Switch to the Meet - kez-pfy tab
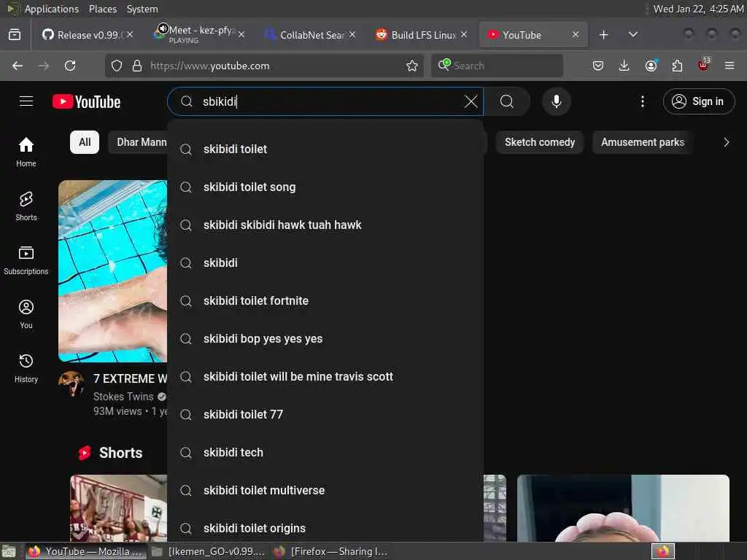The image size is (747, 560). pyautogui.click(x=198, y=35)
